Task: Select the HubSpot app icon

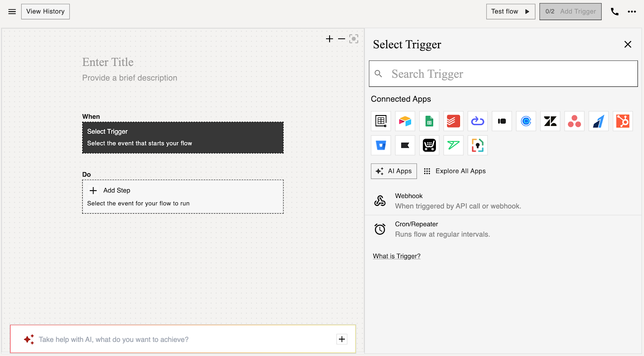Action: (x=622, y=121)
